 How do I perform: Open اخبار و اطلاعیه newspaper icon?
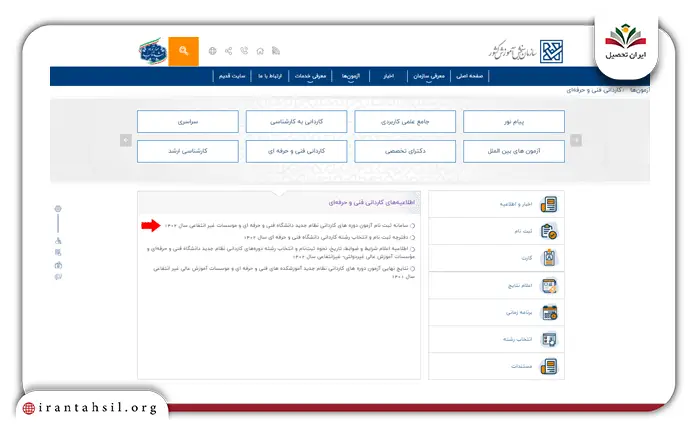coord(549,205)
